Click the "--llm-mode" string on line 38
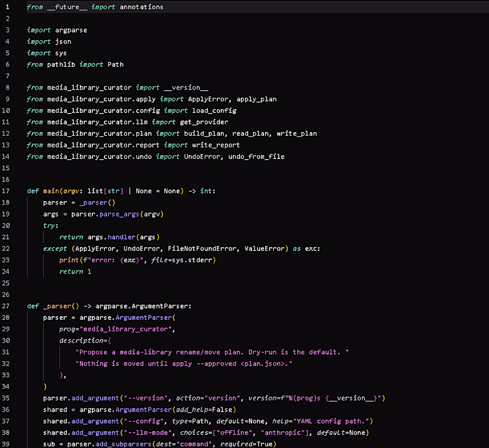 [148, 433]
